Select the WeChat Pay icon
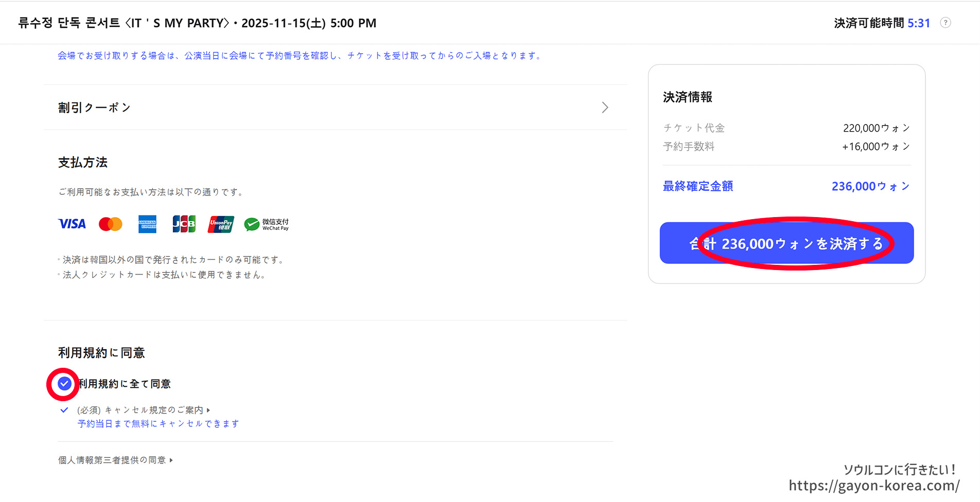The height and width of the screenshot is (502, 980). pyautogui.click(x=266, y=224)
